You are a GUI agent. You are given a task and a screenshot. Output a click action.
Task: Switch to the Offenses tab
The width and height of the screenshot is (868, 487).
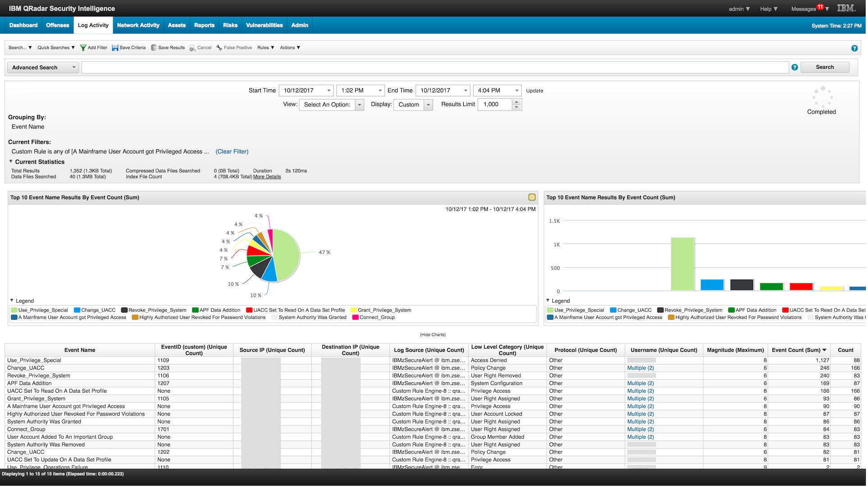click(58, 25)
